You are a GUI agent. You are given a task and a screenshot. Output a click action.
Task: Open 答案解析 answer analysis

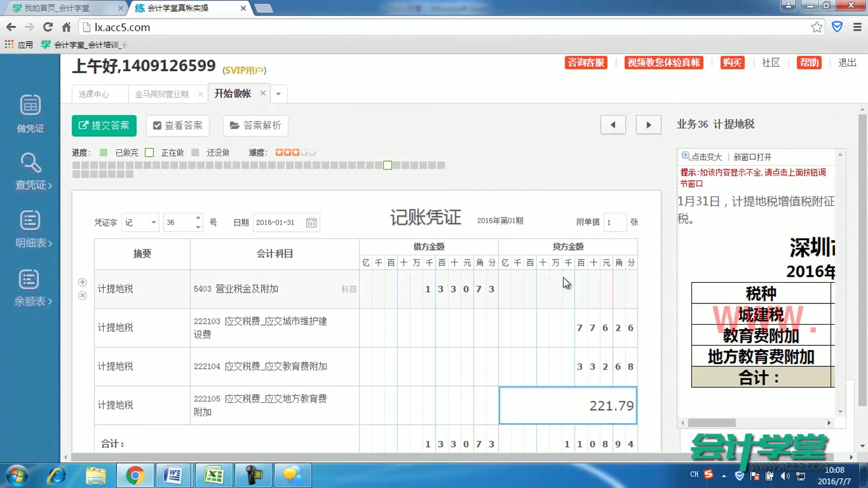click(255, 126)
